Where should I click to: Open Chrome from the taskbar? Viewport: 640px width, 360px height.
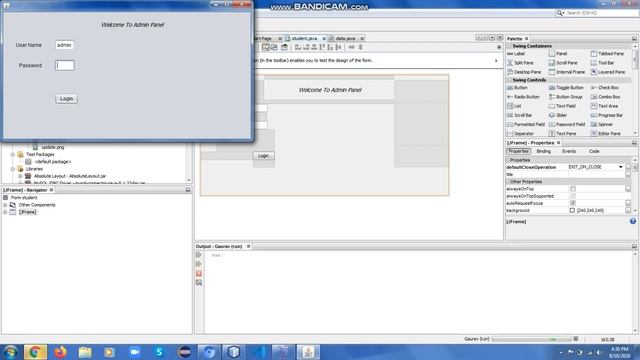35,352
